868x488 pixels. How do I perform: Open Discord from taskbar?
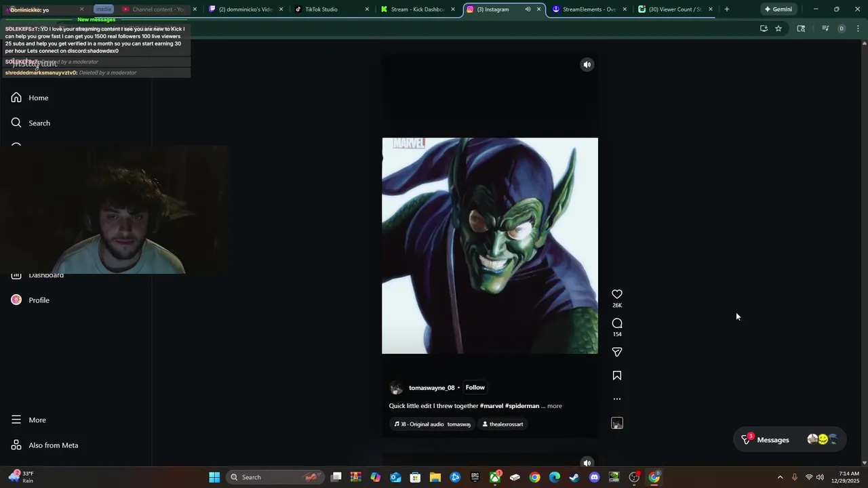(595, 477)
